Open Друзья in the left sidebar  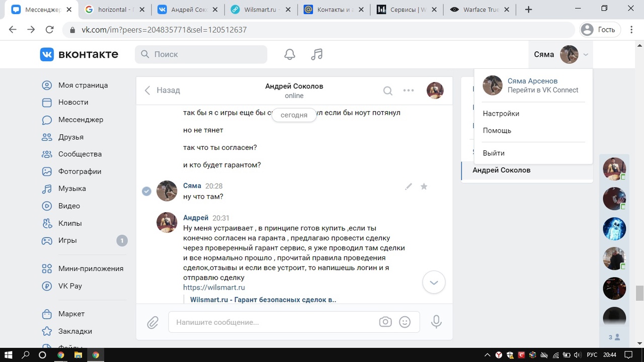71,137
